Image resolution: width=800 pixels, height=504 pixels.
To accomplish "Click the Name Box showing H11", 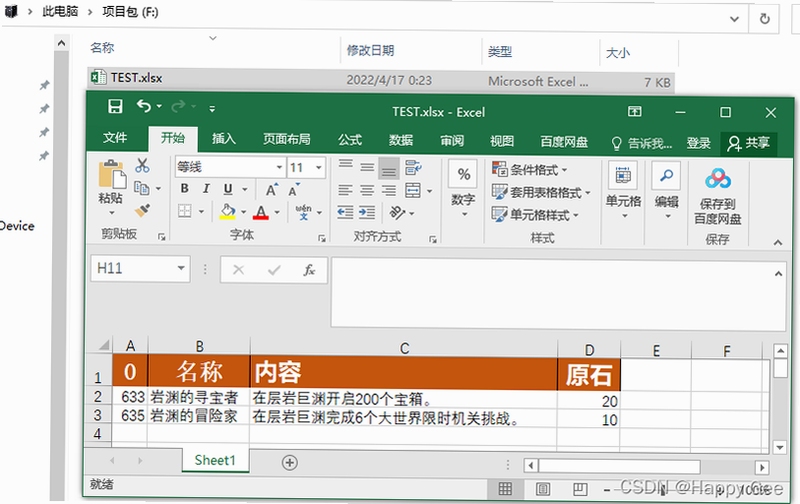I will pos(140,268).
